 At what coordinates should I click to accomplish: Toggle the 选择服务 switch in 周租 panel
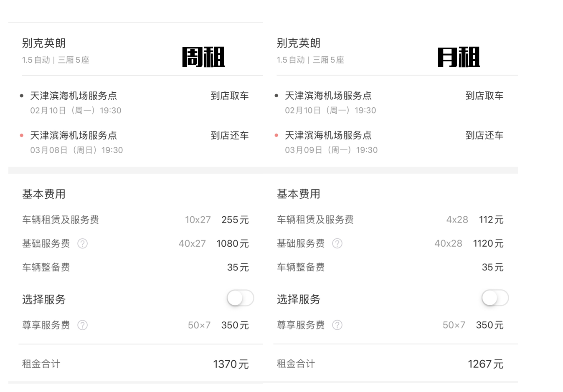[x=240, y=298]
